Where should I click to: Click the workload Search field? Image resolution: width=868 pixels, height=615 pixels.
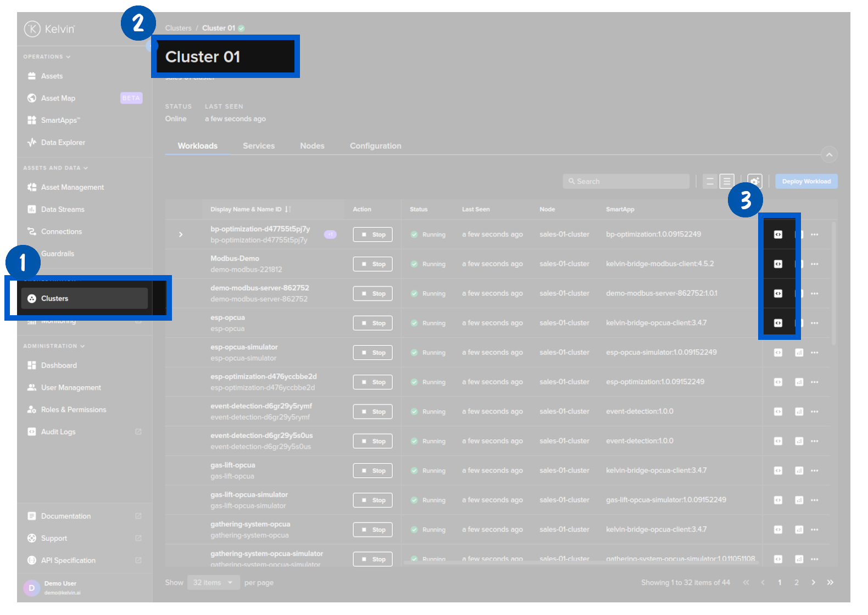coord(626,181)
